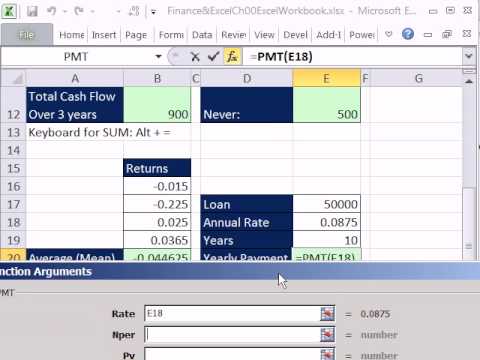Click the 'Returns' header cell
This screenshot has width=480, height=360.
tap(157, 168)
